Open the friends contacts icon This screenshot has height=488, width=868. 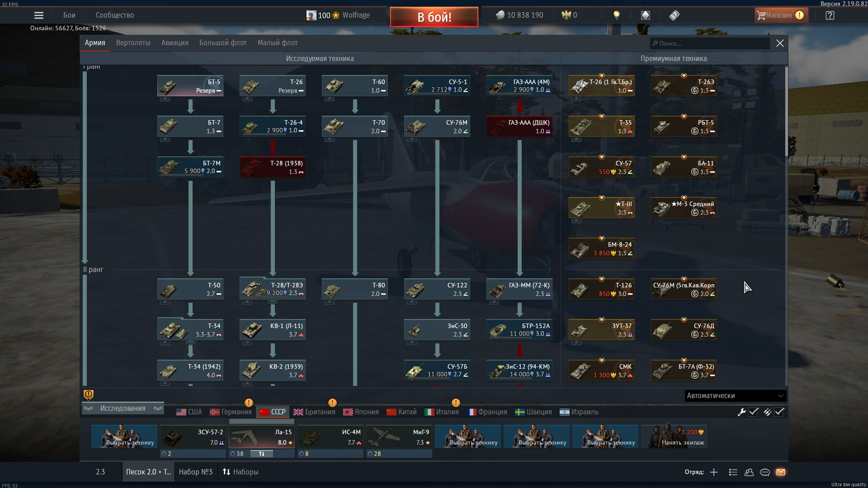click(x=749, y=472)
